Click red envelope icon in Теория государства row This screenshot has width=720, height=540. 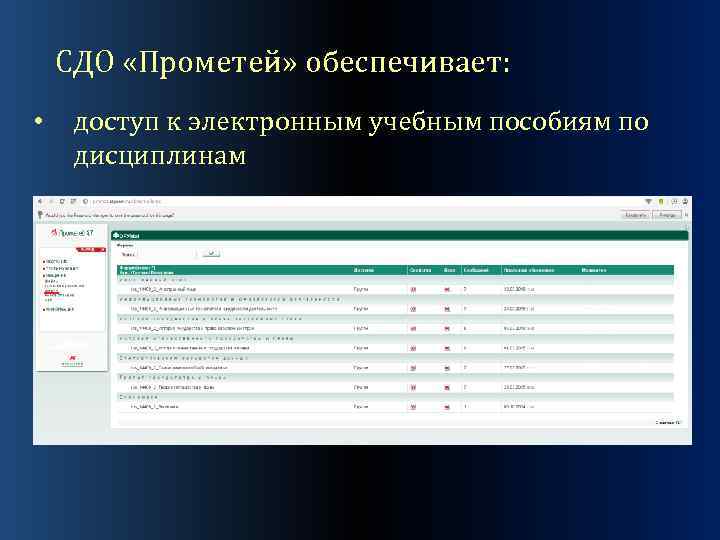tap(447, 388)
